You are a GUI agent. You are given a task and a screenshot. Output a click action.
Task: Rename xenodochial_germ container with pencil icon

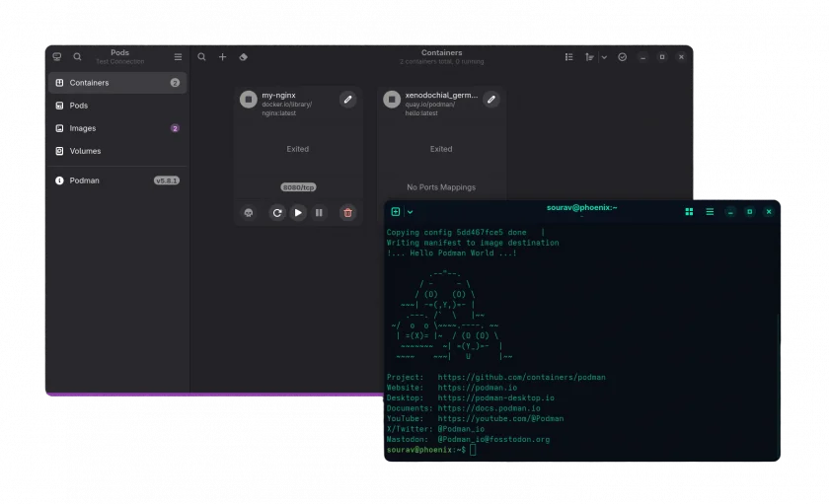click(491, 100)
